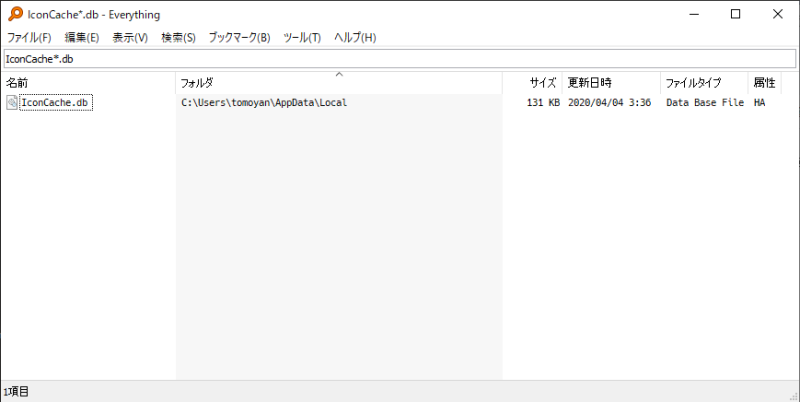This screenshot has height=402, width=800.
Task: Open the 編集(E) menu
Action: pos(82,37)
